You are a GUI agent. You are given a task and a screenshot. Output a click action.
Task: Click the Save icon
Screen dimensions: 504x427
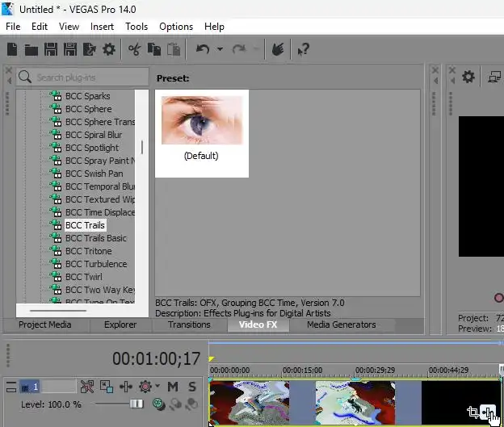click(x=51, y=49)
